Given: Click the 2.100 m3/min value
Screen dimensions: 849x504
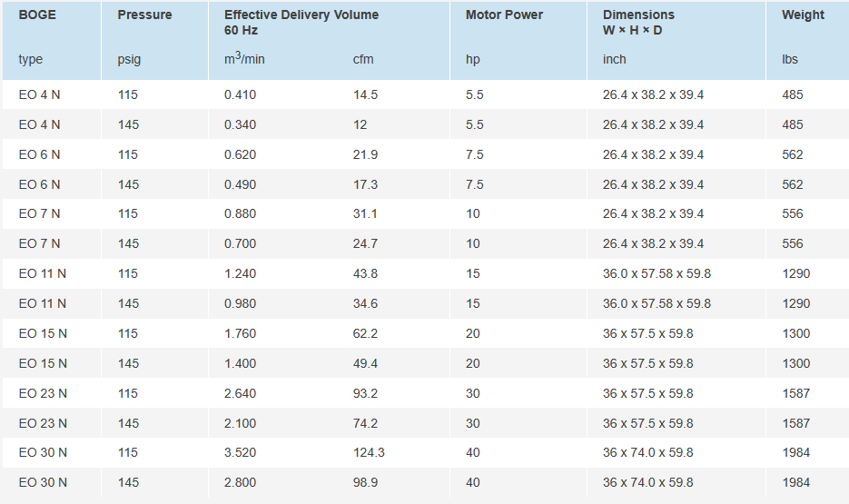Looking at the screenshot, I should [x=240, y=423].
